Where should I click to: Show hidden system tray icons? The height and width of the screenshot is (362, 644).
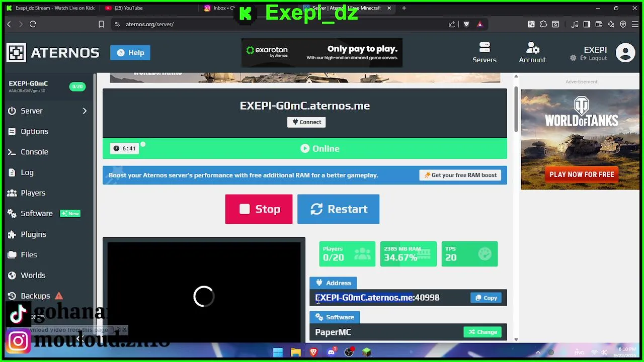[538, 352]
